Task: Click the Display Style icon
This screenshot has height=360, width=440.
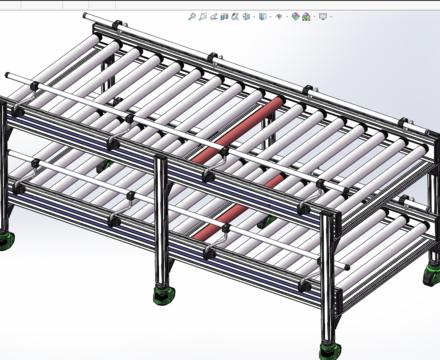Action: click(x=263, y=16)
